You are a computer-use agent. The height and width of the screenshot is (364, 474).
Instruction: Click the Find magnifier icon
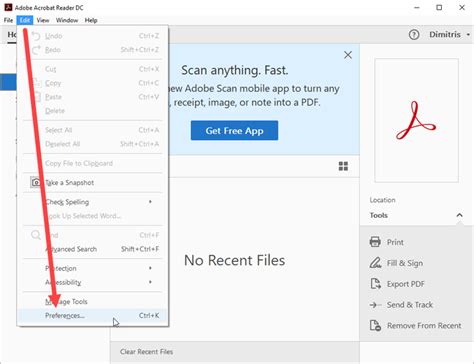(x=36, y=235)
